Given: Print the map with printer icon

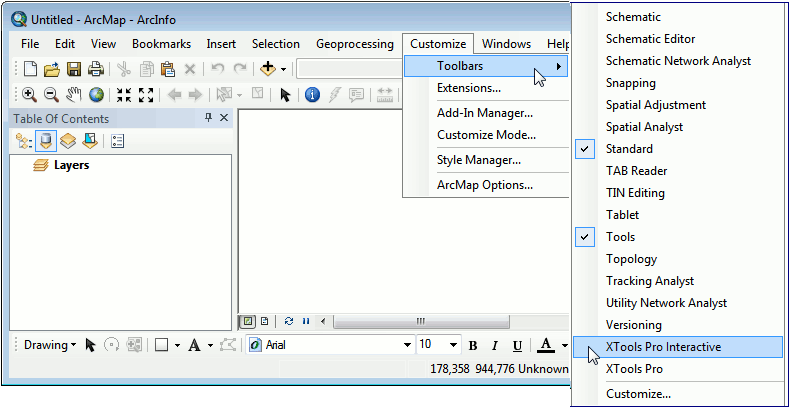Looking at the screenshot, I should (x=96, y=68).
